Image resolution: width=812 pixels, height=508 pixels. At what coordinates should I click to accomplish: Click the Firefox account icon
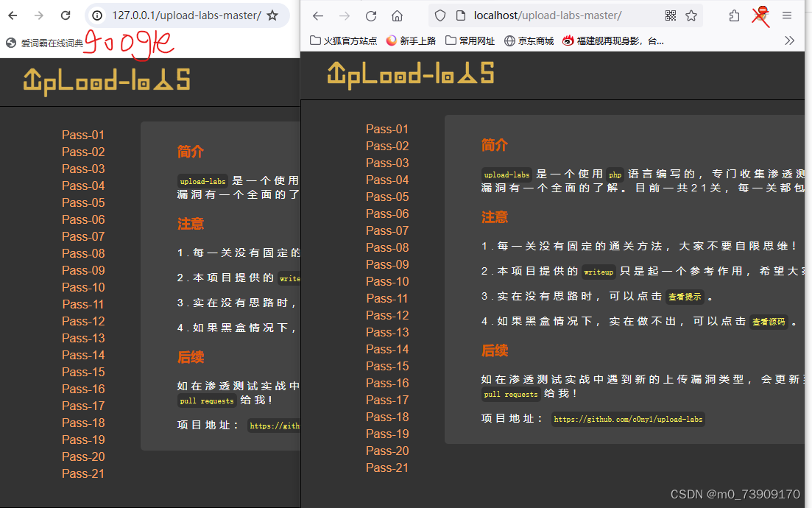coord(760,15)
